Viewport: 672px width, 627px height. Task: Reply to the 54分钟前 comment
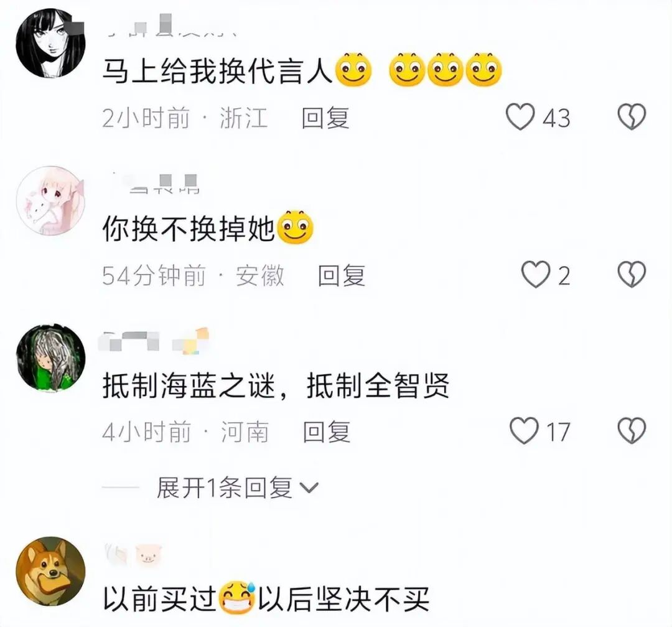click(x=342, y=275)
